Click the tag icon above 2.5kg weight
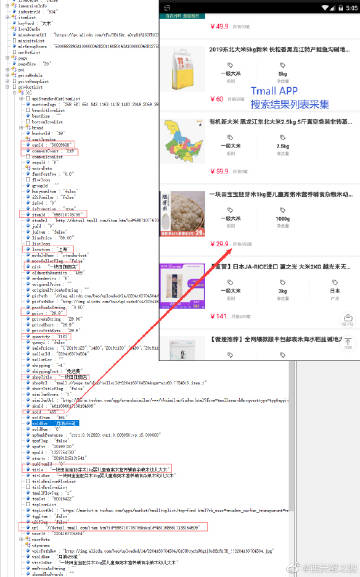The width and height of the screenshot is (360, 577). (282, 138)
